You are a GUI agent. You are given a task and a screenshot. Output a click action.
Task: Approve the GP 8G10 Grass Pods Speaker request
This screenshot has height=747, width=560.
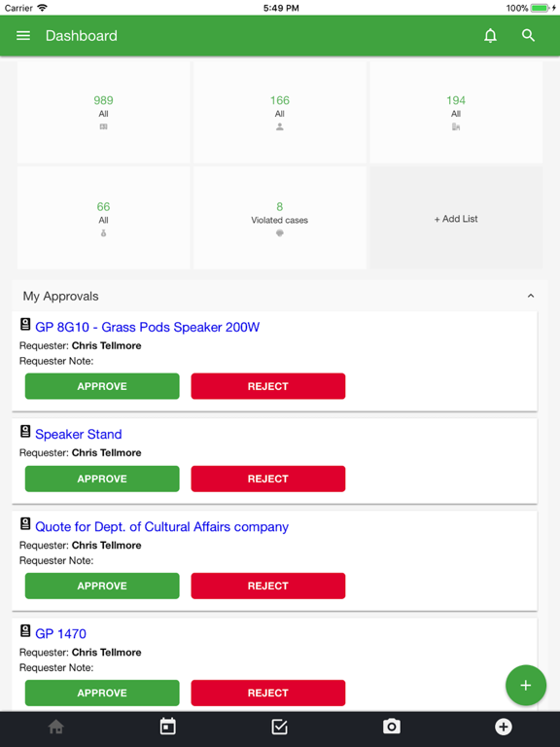coord(102,386)
